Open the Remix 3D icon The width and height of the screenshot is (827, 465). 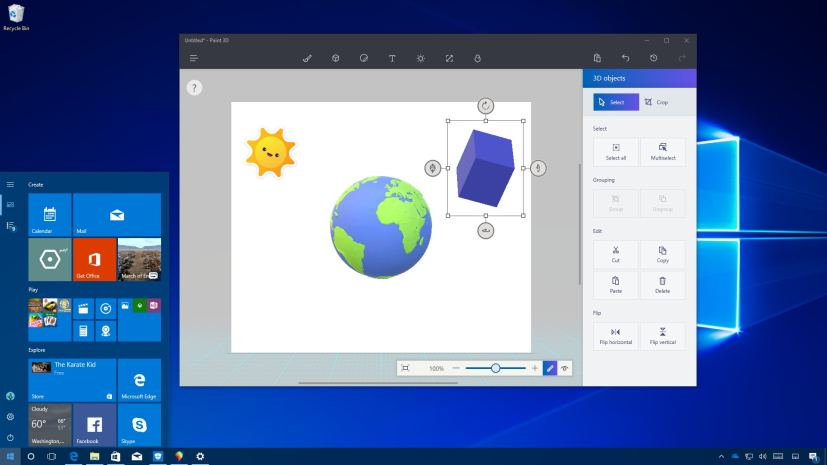click(477, 58)
